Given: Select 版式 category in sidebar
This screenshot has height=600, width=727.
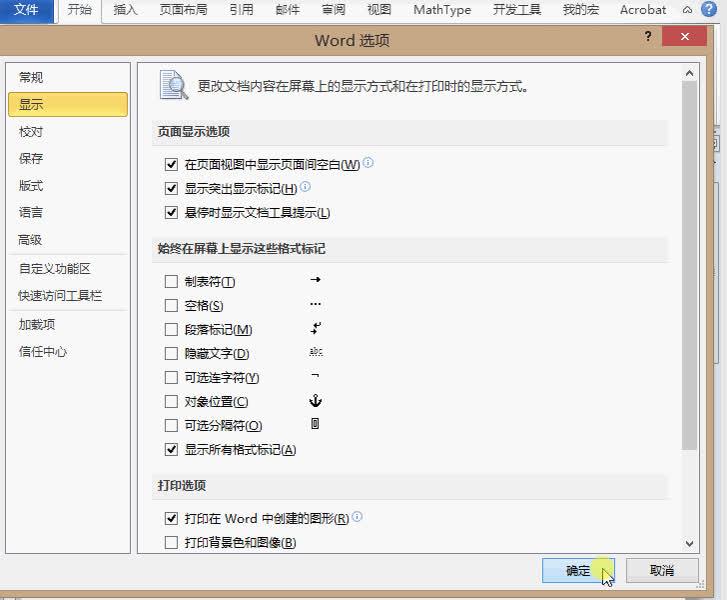Looking at the screenshot, I should pos(68,185).
